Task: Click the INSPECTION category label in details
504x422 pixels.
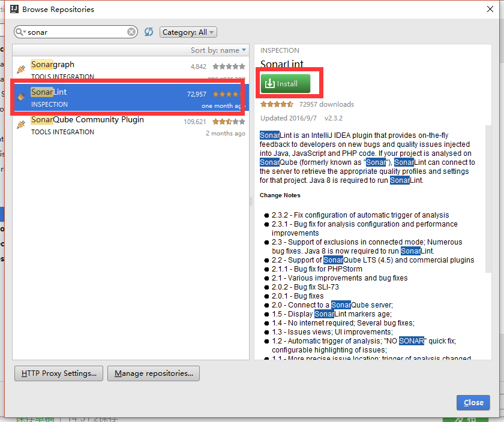Action: (x=280, y=50)
